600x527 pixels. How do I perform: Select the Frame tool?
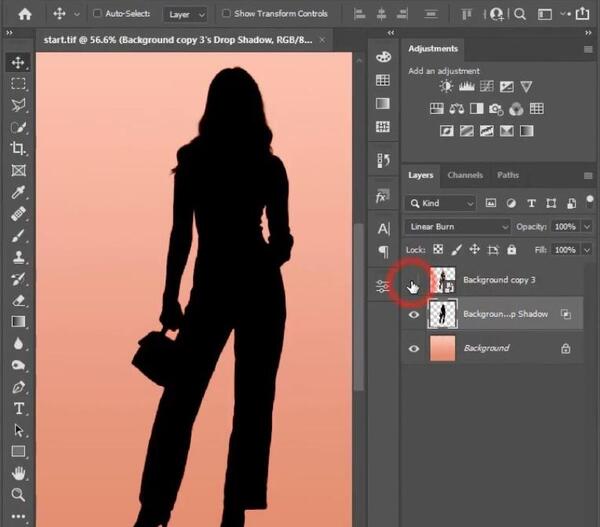pyautogui.click(x=18, y=170)
